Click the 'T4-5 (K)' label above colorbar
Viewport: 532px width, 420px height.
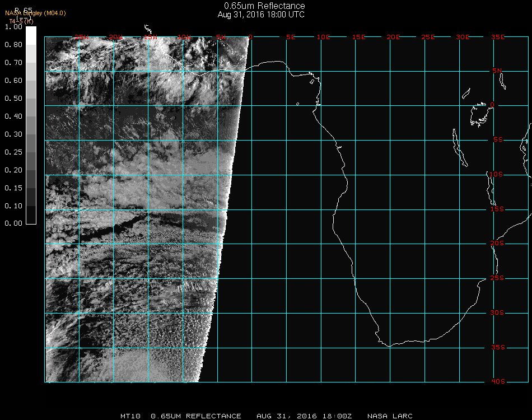tap(21, 21)
